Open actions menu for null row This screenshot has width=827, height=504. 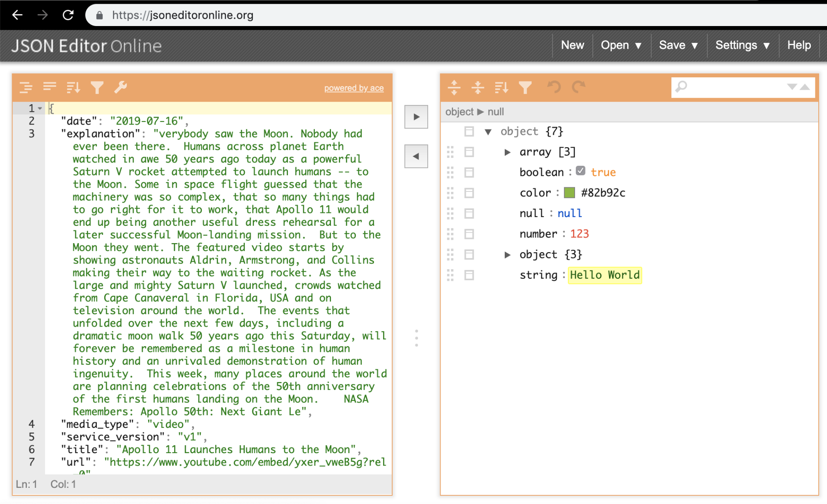point(469,214)
